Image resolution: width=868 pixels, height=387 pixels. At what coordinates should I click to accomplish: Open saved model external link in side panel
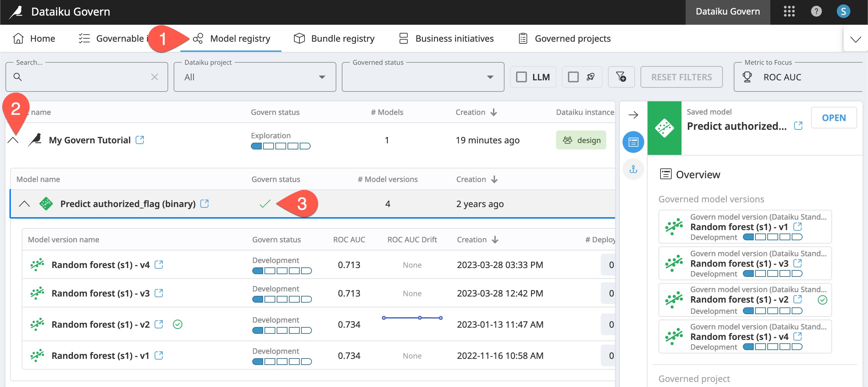click(x=798, y=125)
